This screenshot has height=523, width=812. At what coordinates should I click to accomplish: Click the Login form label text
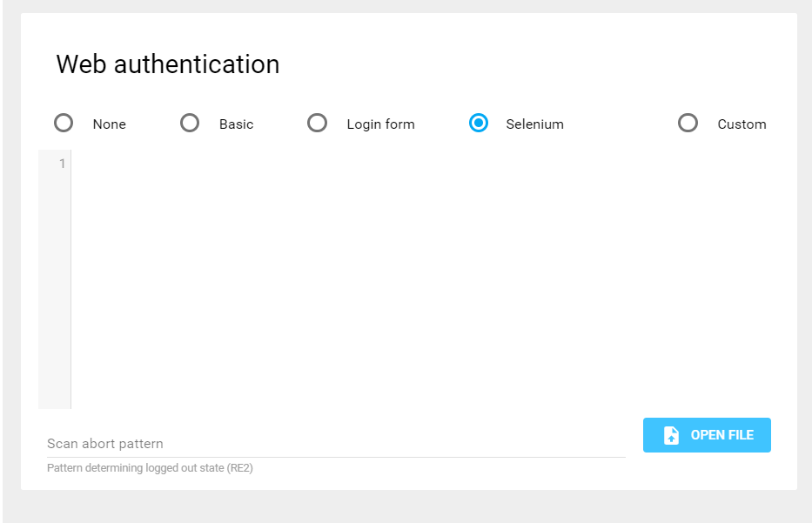pyautogui.click(x=380, y=124)
